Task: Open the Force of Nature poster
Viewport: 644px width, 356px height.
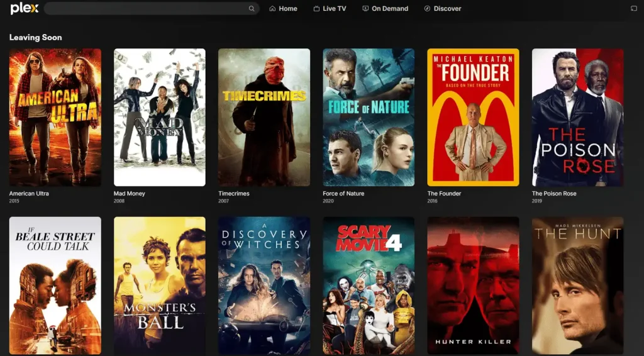Action: click(x=369, y=118)
